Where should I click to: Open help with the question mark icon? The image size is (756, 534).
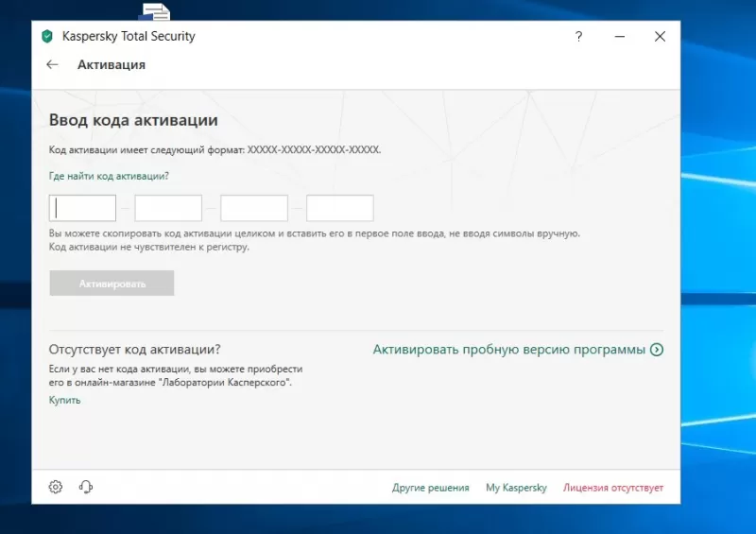[x=578, y=37]
